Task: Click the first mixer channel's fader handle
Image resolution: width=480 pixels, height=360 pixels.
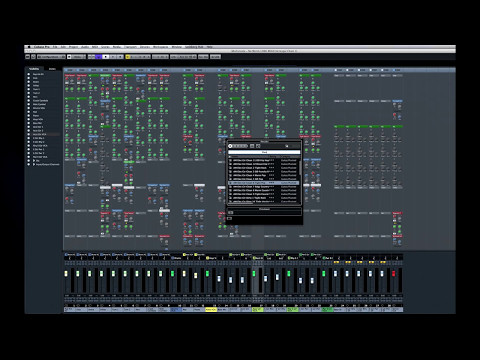Action: pos(66,273)
